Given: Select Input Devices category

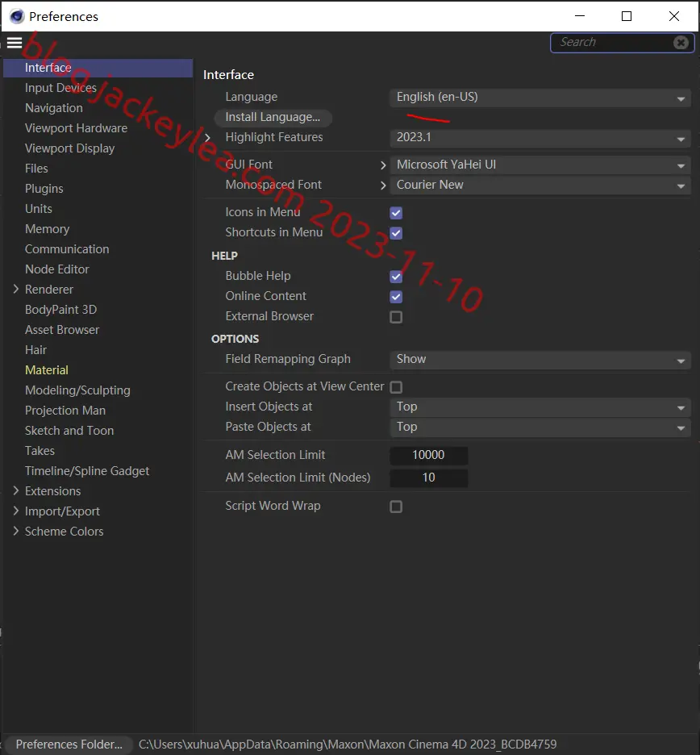Looking at the screenshot, I should click(60, 88).
